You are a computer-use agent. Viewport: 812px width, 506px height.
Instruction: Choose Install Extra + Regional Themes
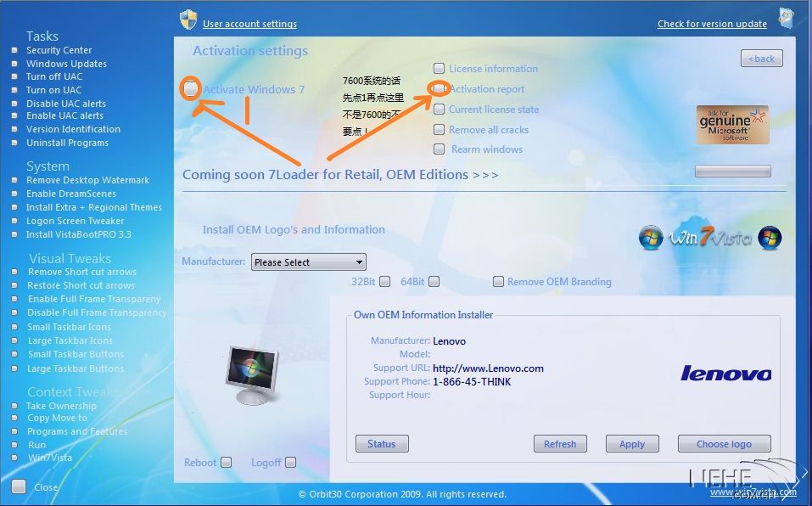click(93, 207)
